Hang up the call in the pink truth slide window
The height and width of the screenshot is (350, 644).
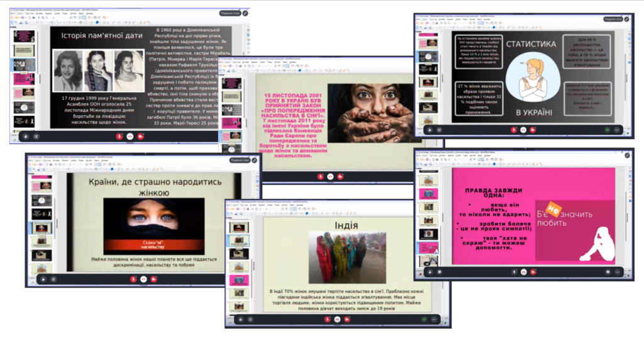click(523, 272)
